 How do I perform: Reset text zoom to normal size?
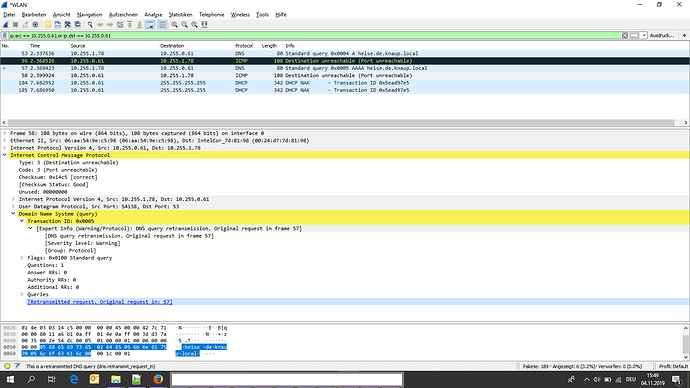195,25
